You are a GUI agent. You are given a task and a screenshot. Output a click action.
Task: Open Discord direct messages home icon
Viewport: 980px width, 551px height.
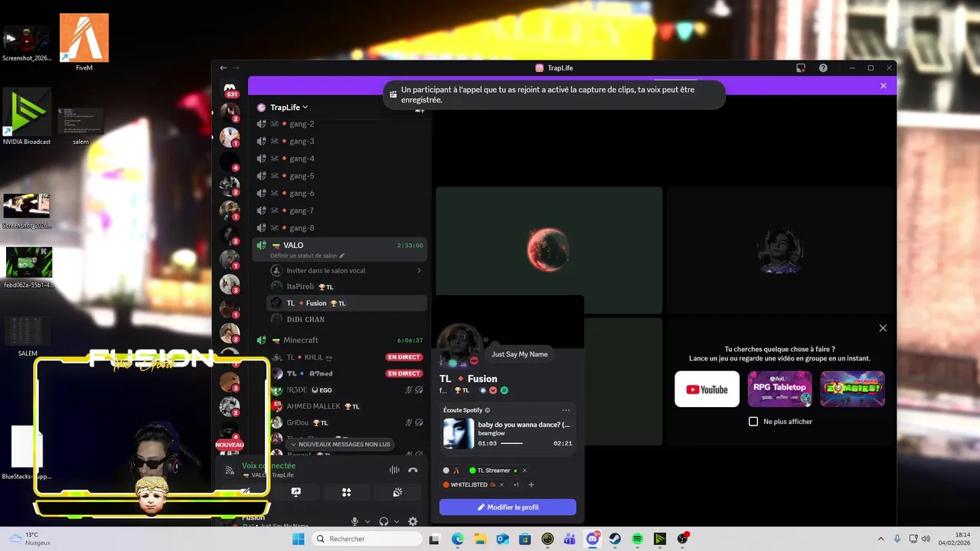[230, 88]
